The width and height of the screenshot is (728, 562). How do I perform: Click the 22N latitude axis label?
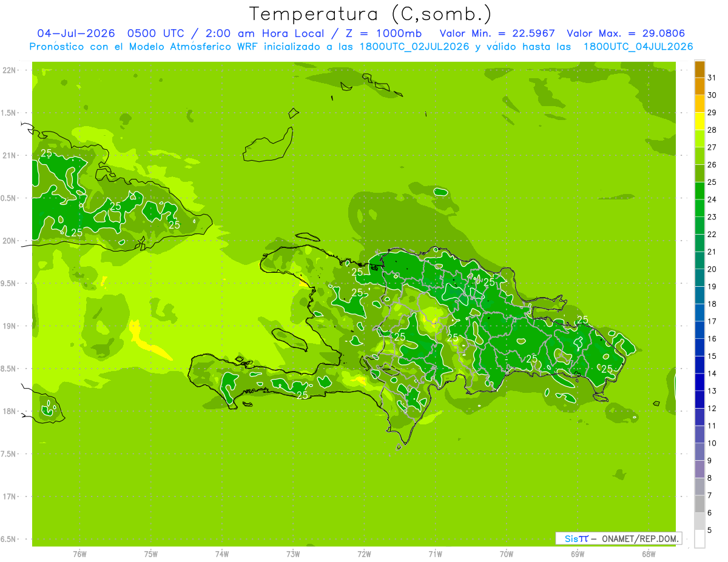click(x=8, y=70)
